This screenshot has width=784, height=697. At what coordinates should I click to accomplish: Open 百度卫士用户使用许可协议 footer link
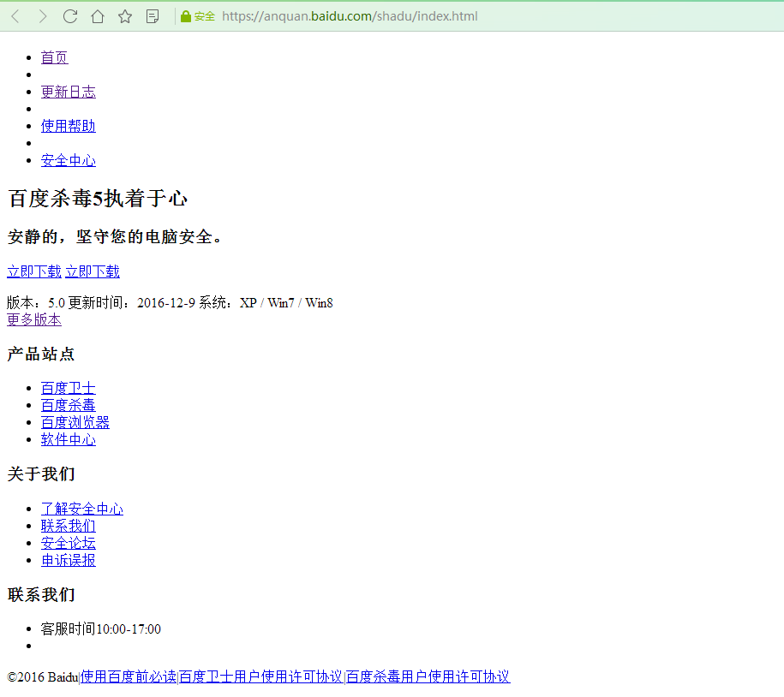261,677
